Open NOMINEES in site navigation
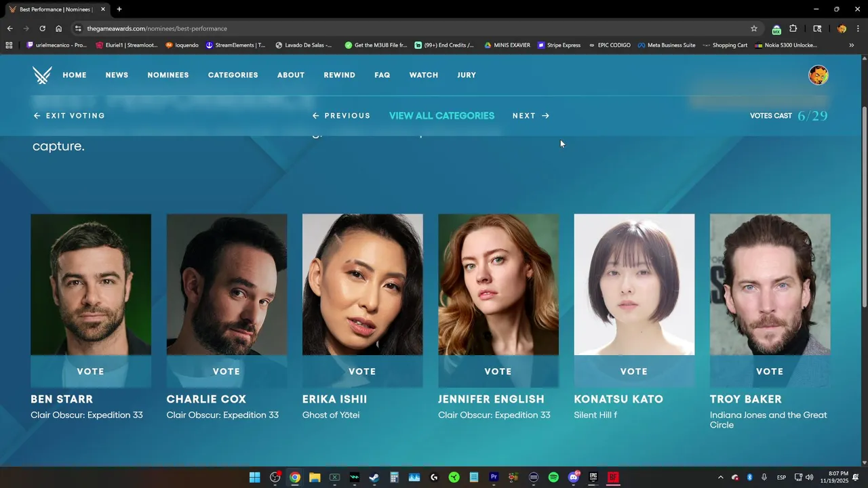The width and height of the screenshot is (868, 488). [168, 75]
